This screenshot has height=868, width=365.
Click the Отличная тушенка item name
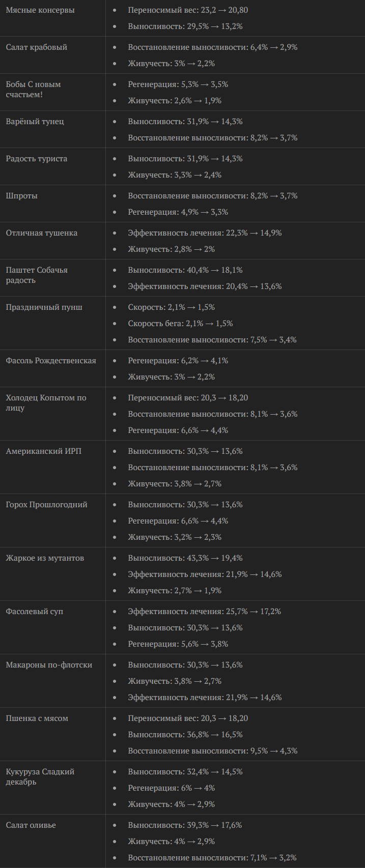[42, 233]
